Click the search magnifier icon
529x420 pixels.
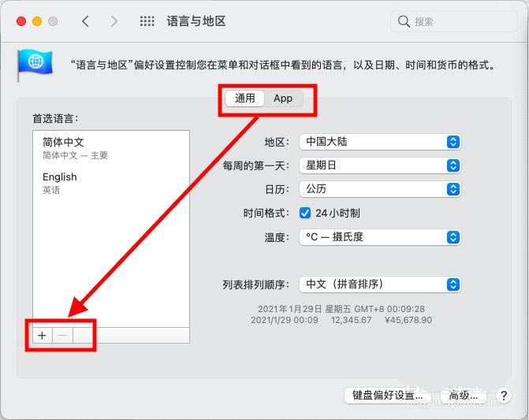point(404,21)
